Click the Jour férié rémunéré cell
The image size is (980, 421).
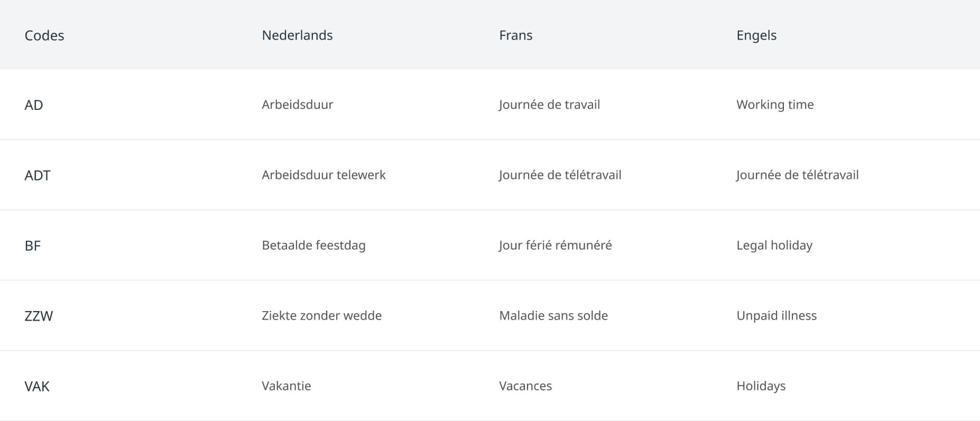click(555, 245)
